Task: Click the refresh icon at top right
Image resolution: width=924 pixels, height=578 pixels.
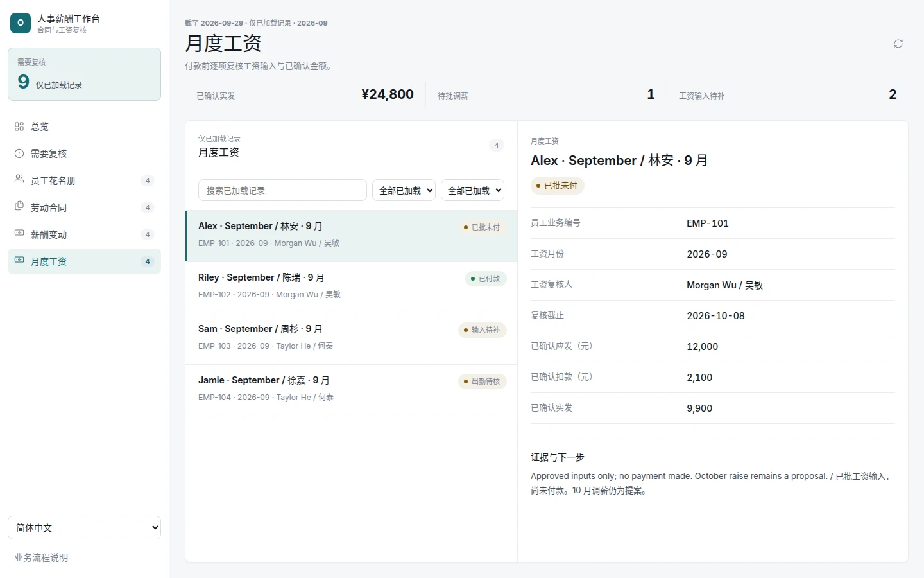Action: click(x=898, y=44)
